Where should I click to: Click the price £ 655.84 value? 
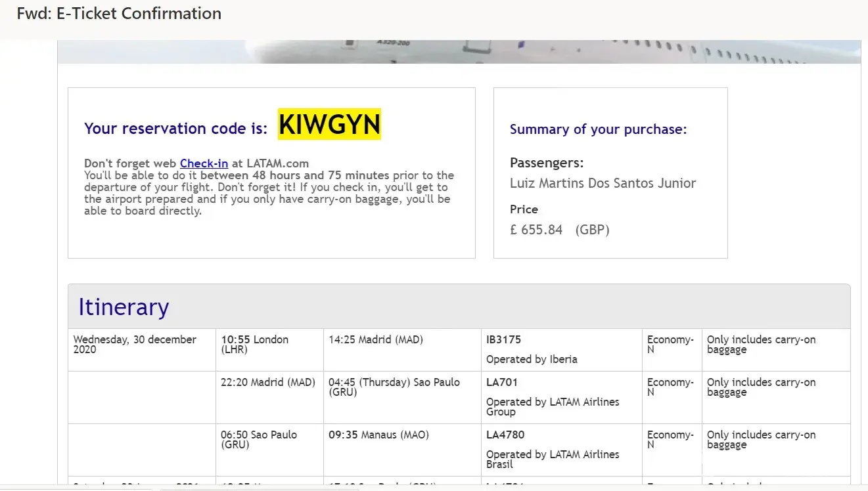[x=536, y=230]
